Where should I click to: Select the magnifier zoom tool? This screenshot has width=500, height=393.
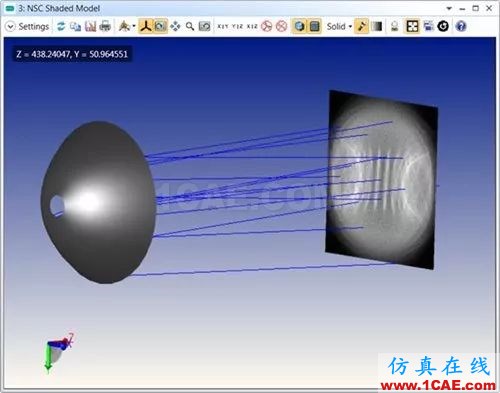(190, 26)
